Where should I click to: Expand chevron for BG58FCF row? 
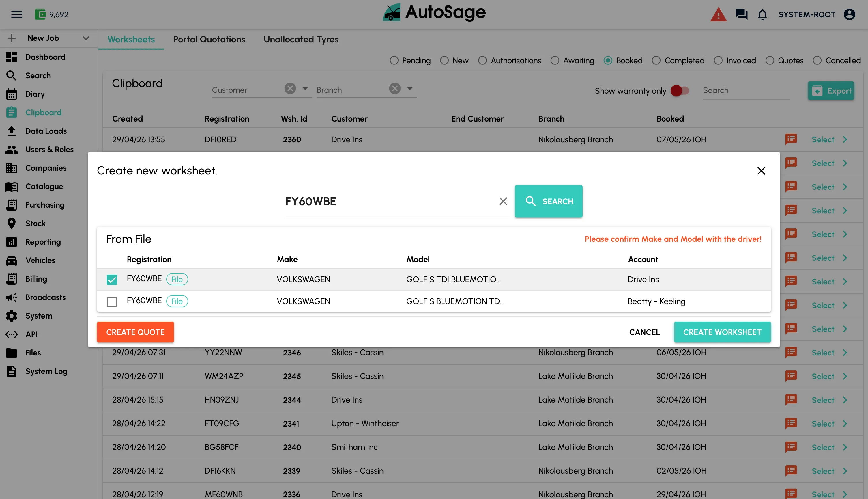pos(845,447)
